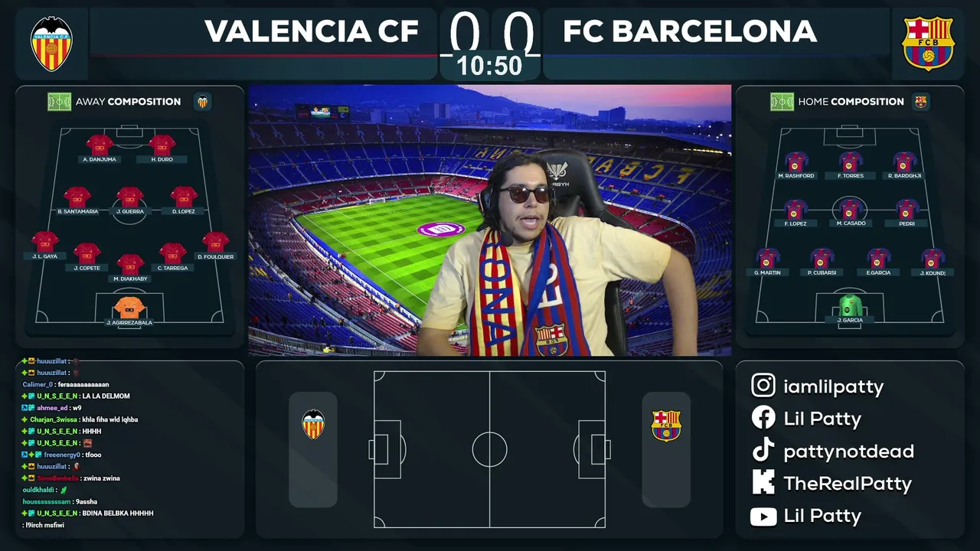Click the small Valencia badge in Away Composition header
Screen dimensions: 980x551
click(x=202, y=101)
